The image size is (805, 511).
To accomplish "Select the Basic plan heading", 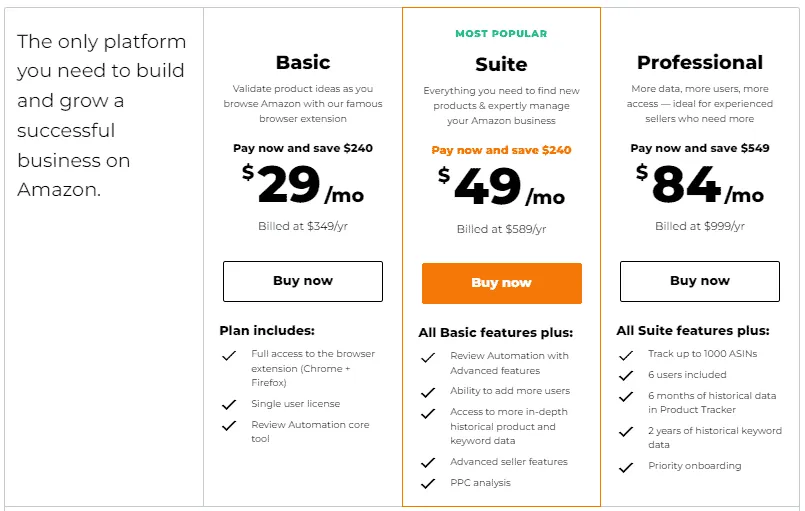I will (x=303, y=62).
